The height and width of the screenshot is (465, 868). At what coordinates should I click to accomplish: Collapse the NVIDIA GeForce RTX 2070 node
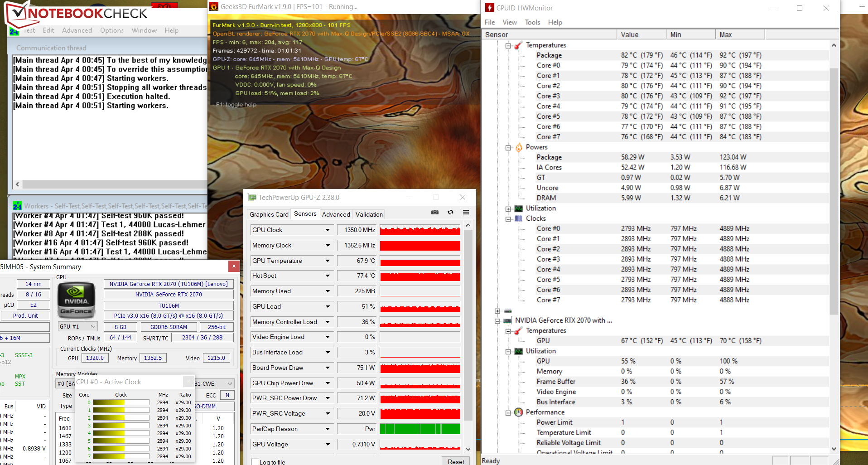click(497, 321)
